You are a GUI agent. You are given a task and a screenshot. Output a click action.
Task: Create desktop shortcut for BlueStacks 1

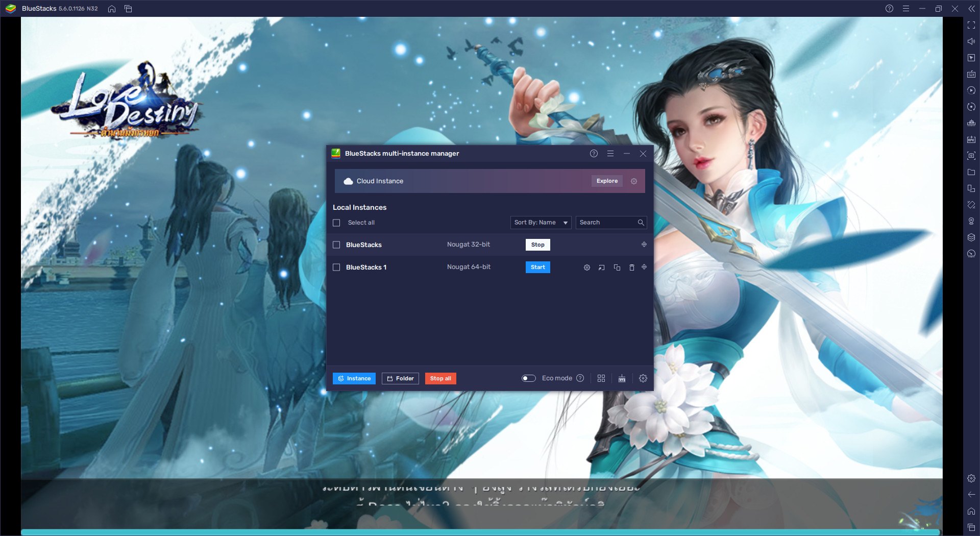602,267
